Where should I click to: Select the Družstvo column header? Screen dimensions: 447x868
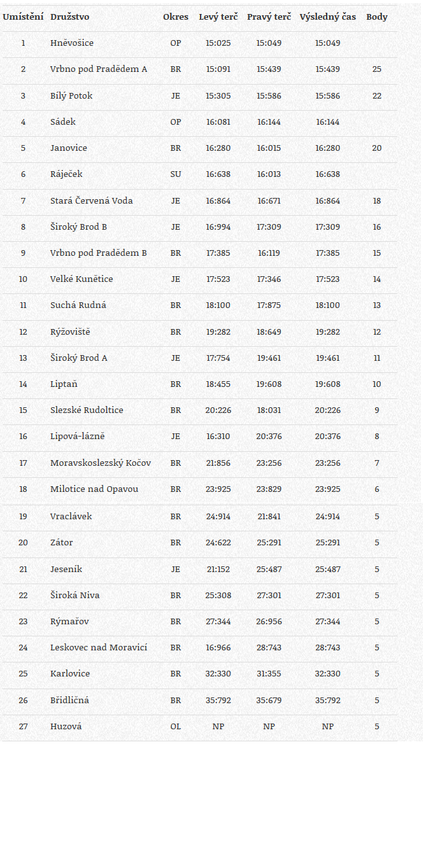(x=70, y=17)
